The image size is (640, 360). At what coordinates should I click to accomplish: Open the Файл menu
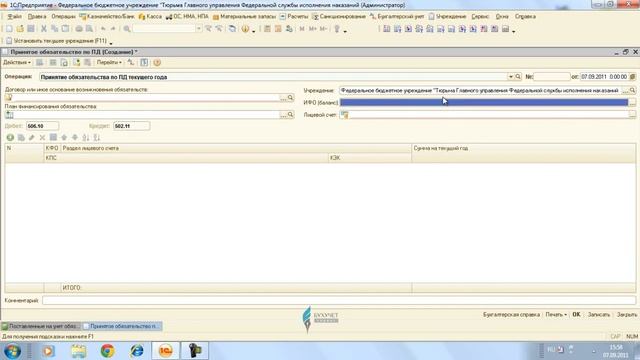(14, 17)
